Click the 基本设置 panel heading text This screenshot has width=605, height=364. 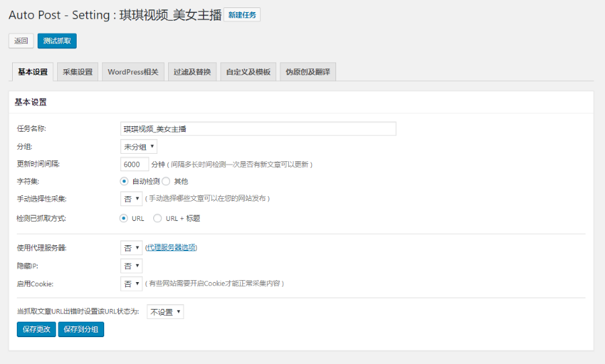click(30, 102)
